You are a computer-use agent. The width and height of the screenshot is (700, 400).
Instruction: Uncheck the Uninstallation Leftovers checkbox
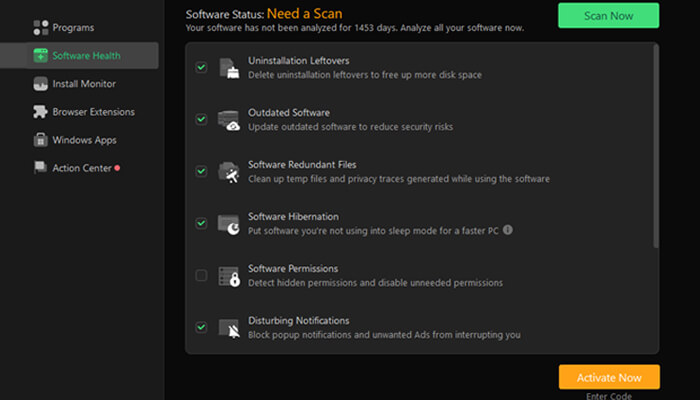click(201, 67)
